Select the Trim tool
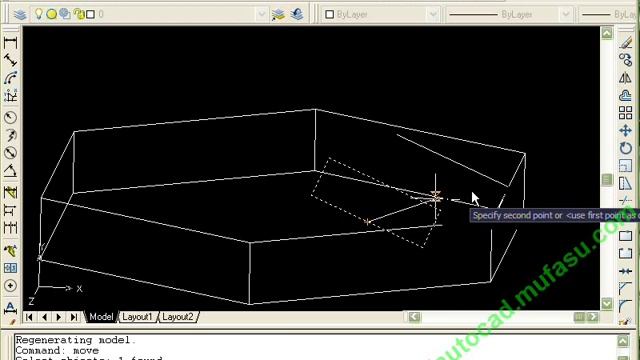 625,200
